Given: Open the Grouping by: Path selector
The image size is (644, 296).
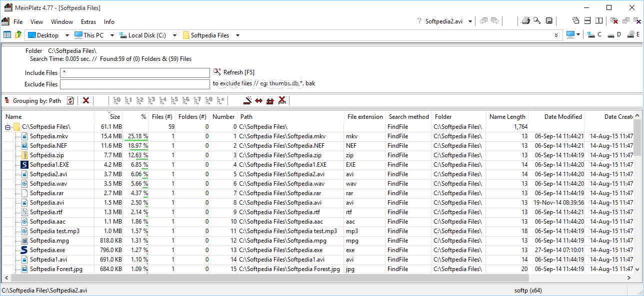Looking at the screenshot, I should 37,100.
